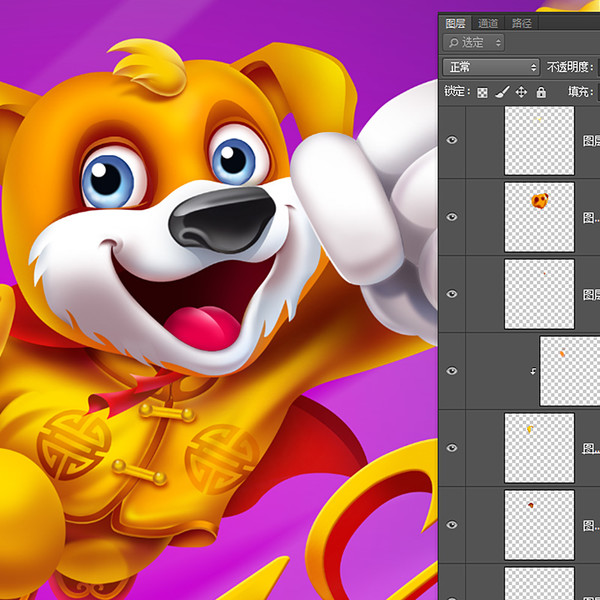600x600 pixels.
Task: Hide the dog head layer's eye icon
Action: pyautogui.click(x=452, y=217)
